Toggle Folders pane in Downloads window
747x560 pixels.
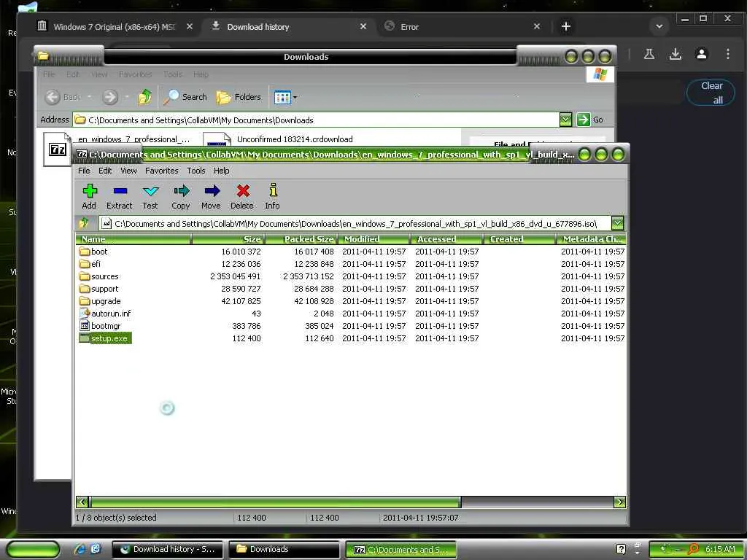point(239,97)
